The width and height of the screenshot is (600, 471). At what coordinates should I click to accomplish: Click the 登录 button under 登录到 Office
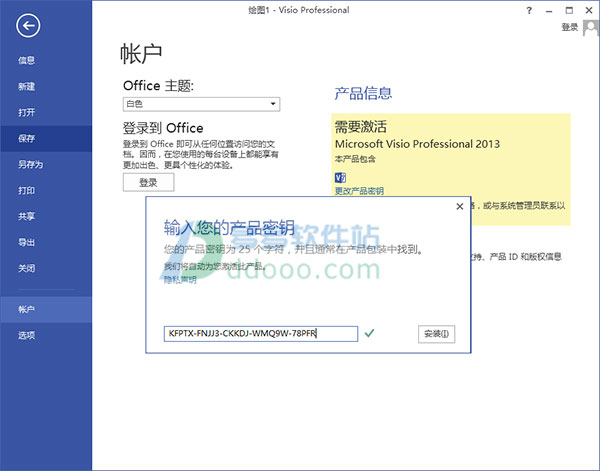click(148, 182)
